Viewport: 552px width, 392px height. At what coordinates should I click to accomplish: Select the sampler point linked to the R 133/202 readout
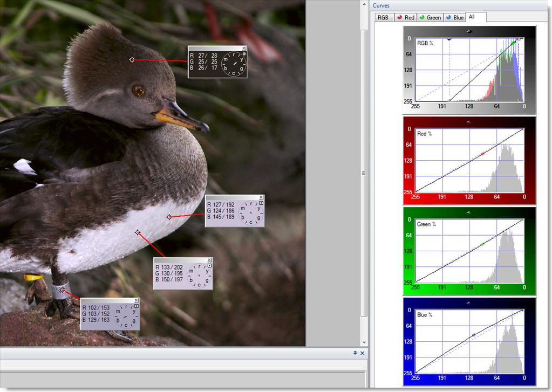[138, 232]
